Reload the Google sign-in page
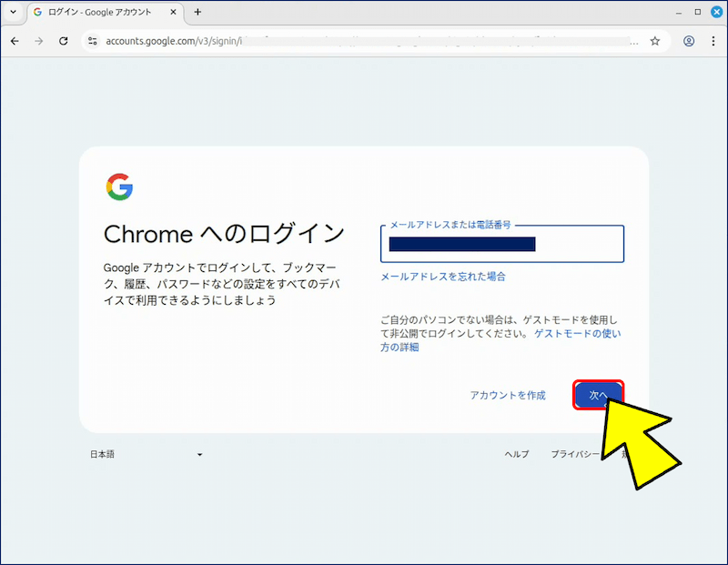The height and width of the screenshot is (565, 728). coord(63,41)
